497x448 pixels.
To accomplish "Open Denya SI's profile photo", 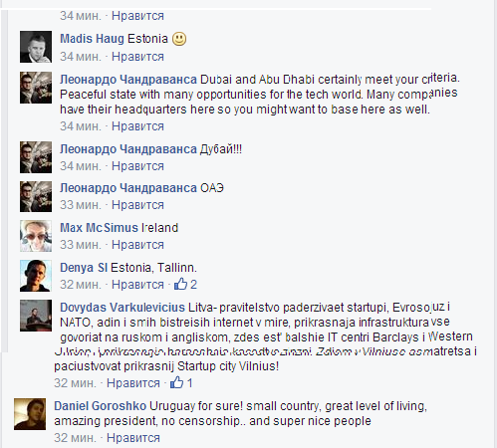I will click(x=36, y=276).
